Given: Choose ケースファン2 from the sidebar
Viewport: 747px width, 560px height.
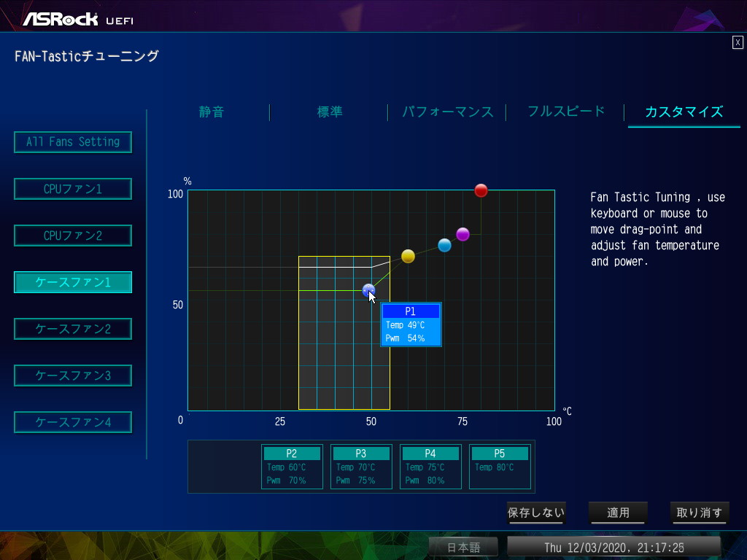Looking at the screenshot, I should (x=73, y=329).
